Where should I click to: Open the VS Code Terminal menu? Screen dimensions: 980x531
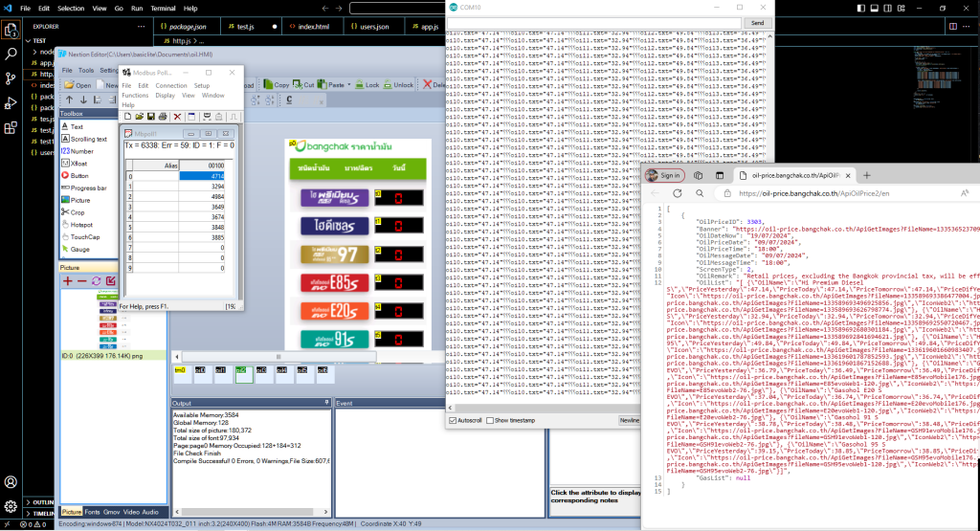point(163,8)
